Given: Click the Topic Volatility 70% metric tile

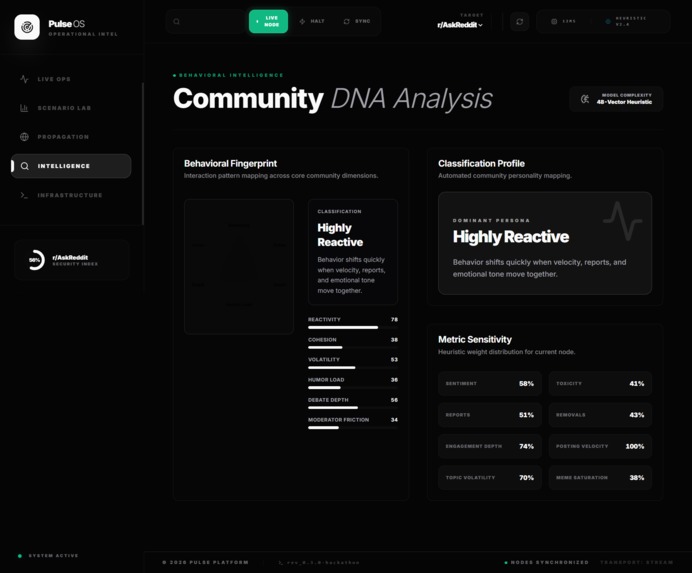Looking at the screenshot, I should click(490, 478).
